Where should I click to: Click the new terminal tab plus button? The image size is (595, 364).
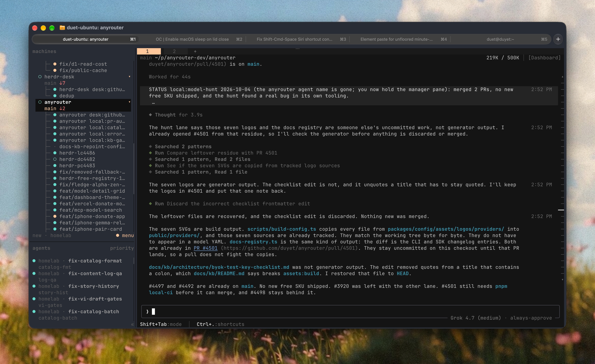558,39
